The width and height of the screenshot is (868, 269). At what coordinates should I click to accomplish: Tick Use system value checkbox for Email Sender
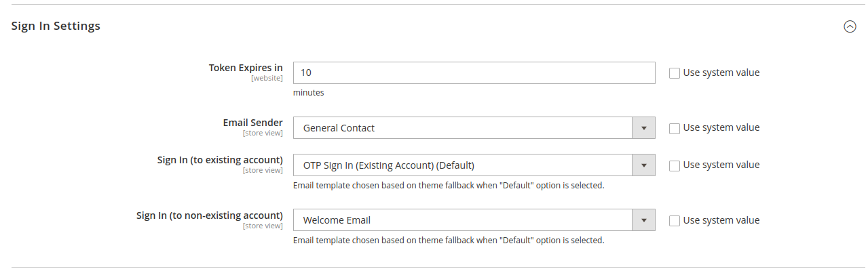click(675, 128)
